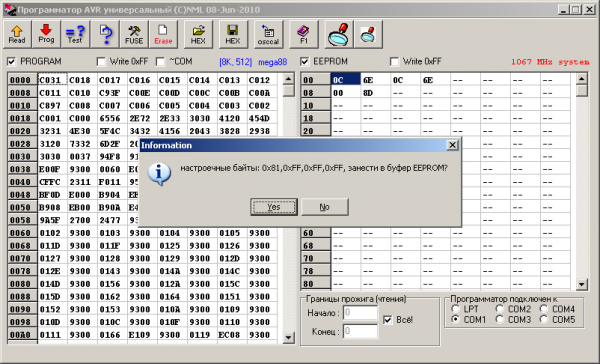Select program cell CFFC in row 0040
The image size is (600, 364).
[x=53, y=182]
